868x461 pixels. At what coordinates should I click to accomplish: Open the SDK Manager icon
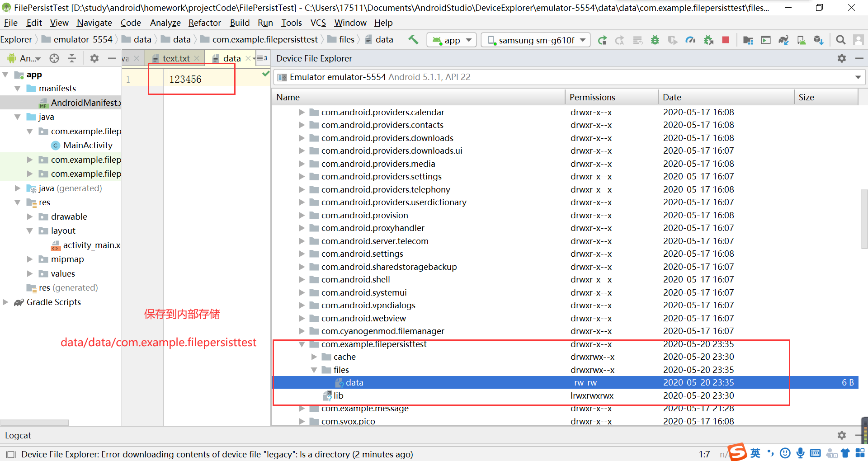[819, 40]
